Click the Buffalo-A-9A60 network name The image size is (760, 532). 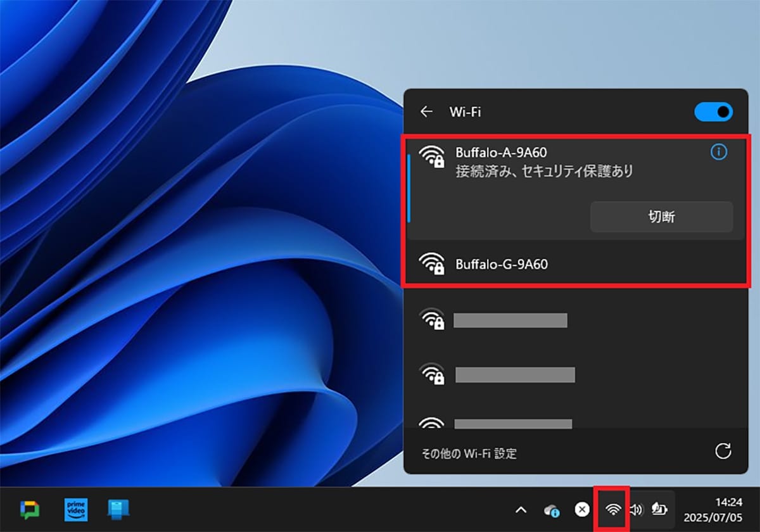(x=501, y=152)
